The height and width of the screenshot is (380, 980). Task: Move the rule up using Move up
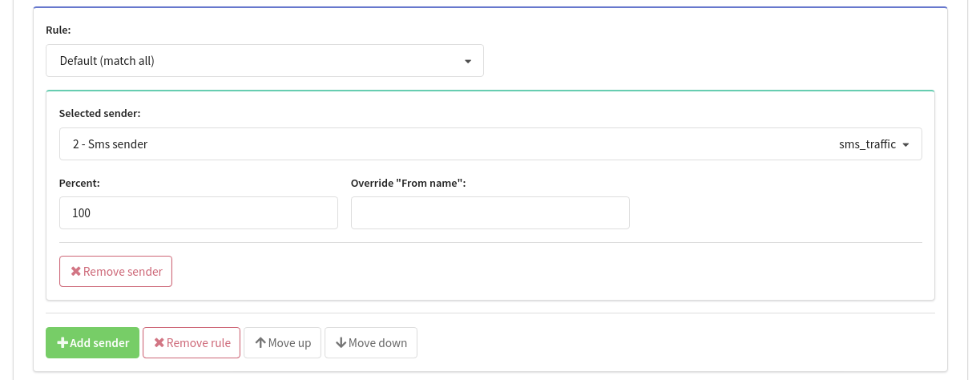point(283,343)
